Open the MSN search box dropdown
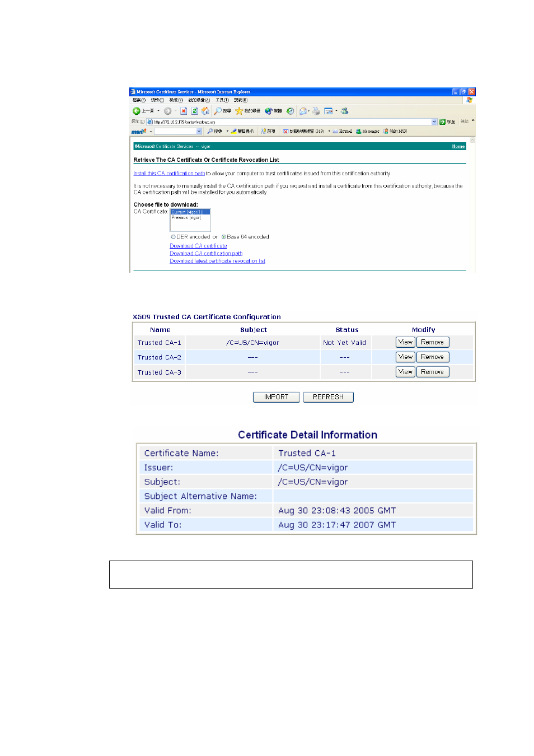534x756 pixels. [199, 131]
